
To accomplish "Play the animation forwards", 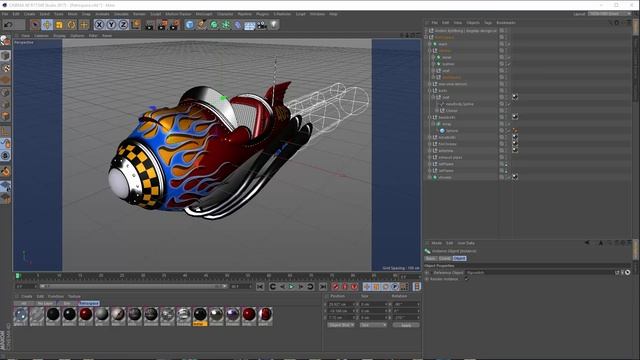I will pos(291,287).
